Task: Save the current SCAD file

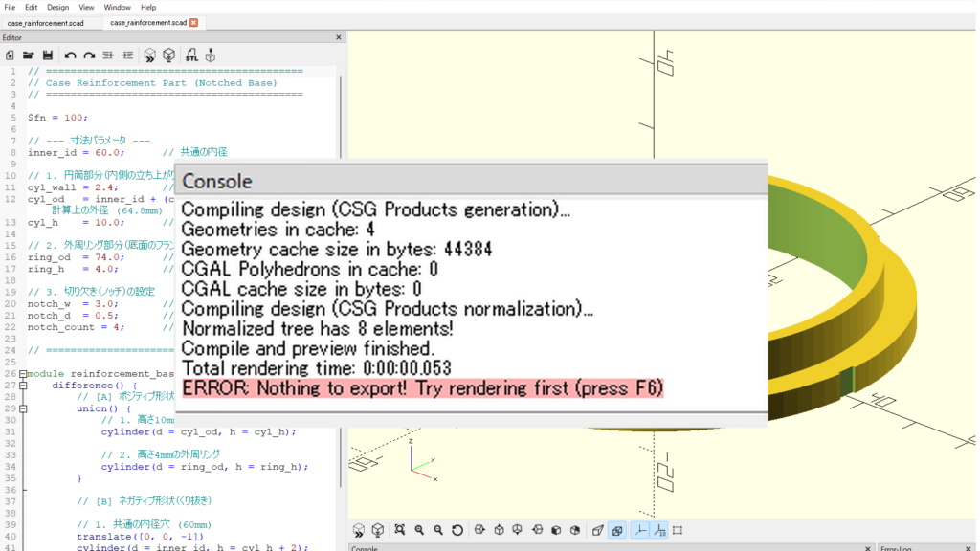Action: point(50,55)
